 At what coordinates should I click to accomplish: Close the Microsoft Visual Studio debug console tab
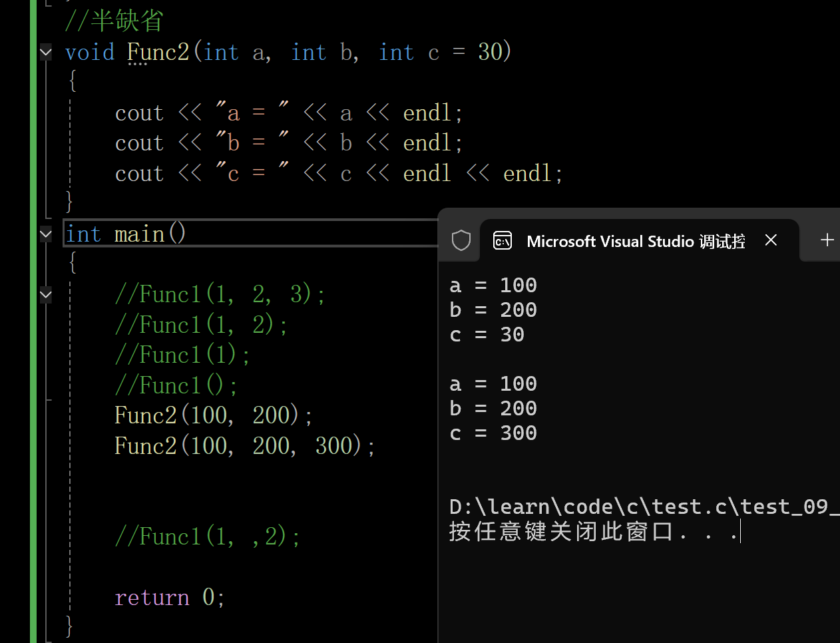click(771, 240)
